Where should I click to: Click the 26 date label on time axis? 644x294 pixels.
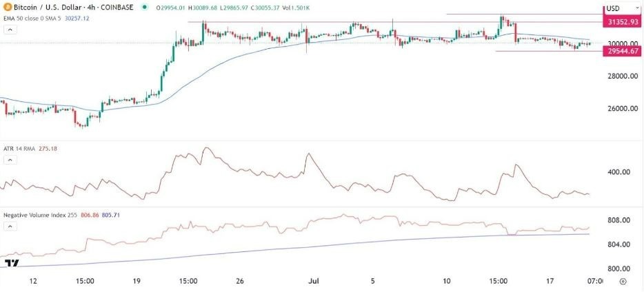click(x=240, y=282)
